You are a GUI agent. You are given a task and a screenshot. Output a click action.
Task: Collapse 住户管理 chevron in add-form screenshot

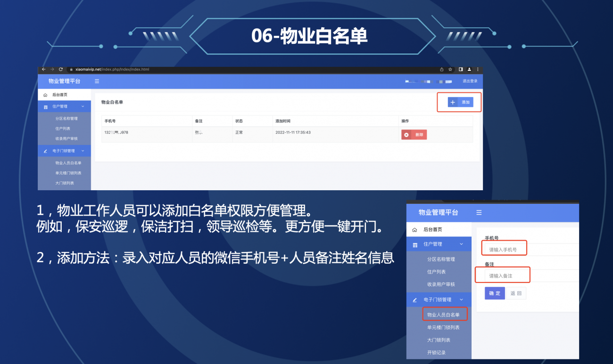(462, 244)
